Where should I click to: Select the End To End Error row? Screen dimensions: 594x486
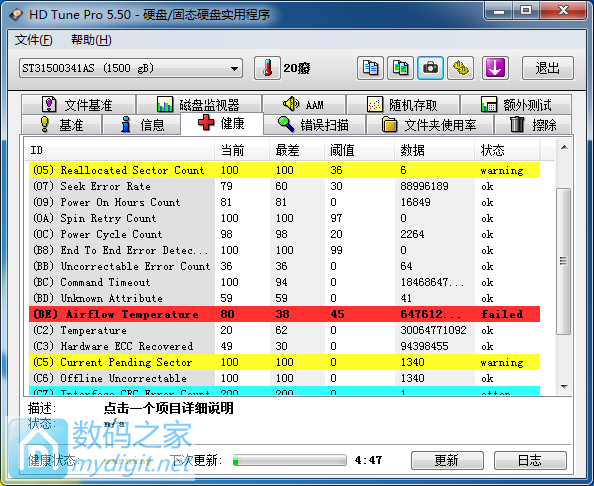click(x=284, y=250)
